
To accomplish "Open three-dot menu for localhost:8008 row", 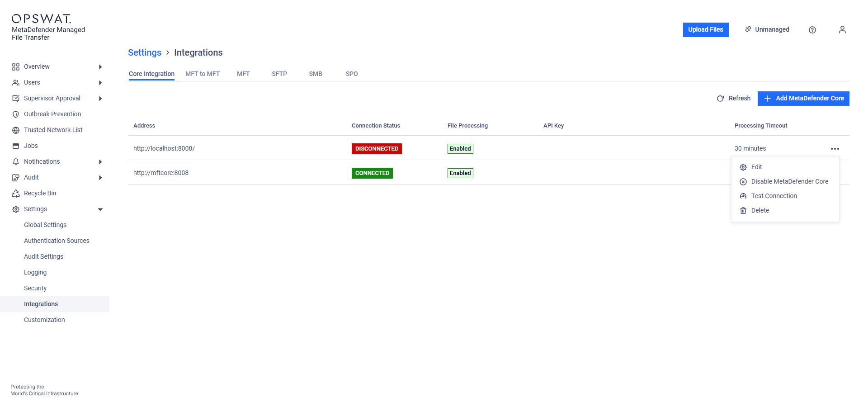I will (835, 149).
